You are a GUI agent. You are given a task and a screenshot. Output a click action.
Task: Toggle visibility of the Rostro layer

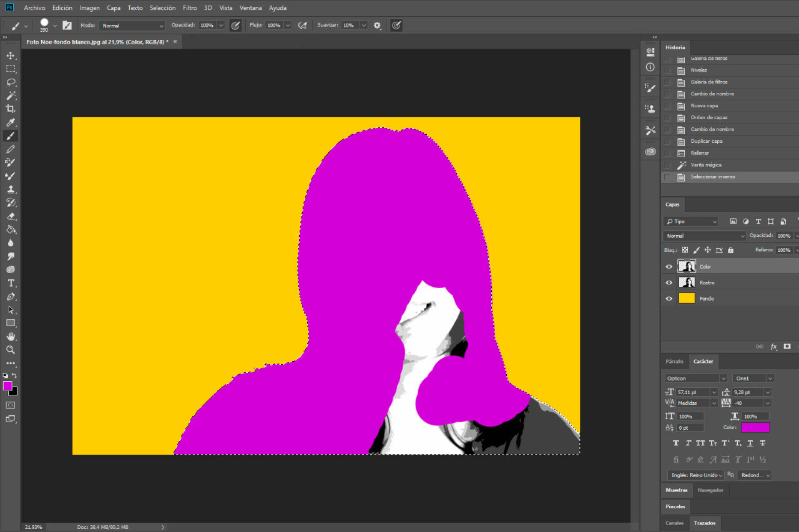click(x=667, y=282)
